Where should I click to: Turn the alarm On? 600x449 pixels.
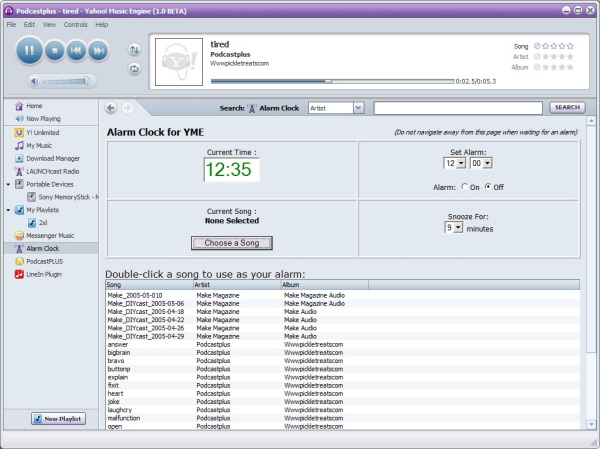click(x=465, y=187)
